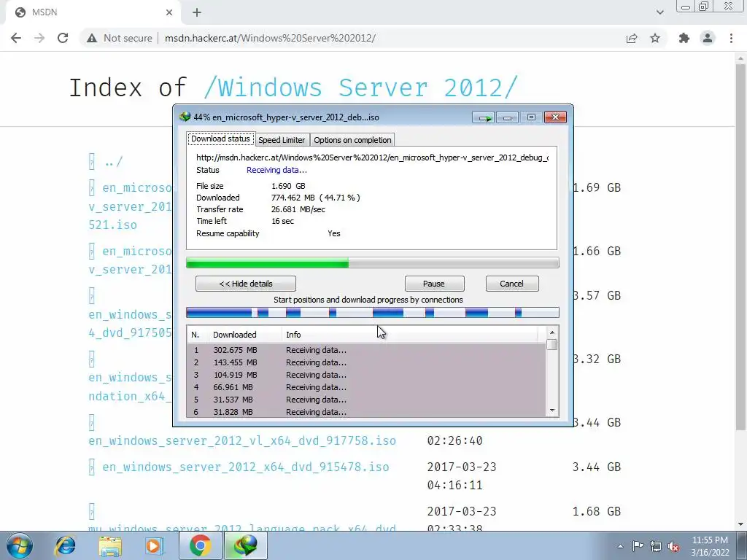The height and width of the screenshot is (560, 747).
Task: Open the clock showing 11:55 PM
Action: [710, 546]
